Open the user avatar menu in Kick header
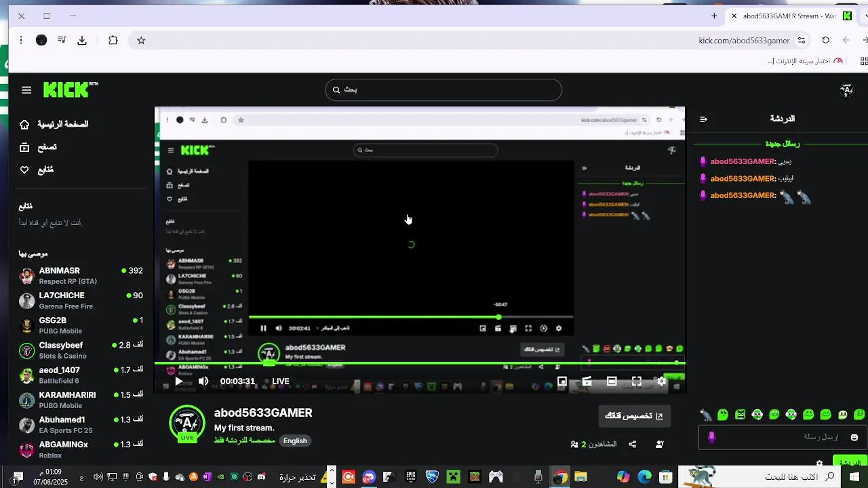This screenshot has width=868, height=488. [846, 89]
